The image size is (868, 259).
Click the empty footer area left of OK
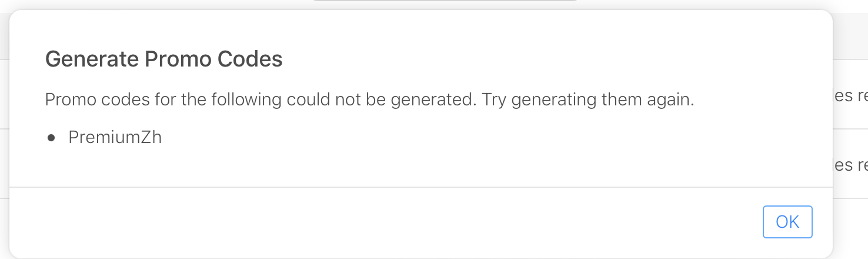click(x=382, y=223)
